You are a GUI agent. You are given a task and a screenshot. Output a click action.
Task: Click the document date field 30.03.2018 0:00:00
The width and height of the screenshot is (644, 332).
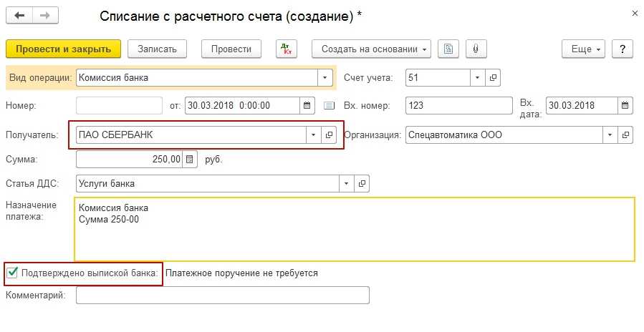tap(242, 105)
